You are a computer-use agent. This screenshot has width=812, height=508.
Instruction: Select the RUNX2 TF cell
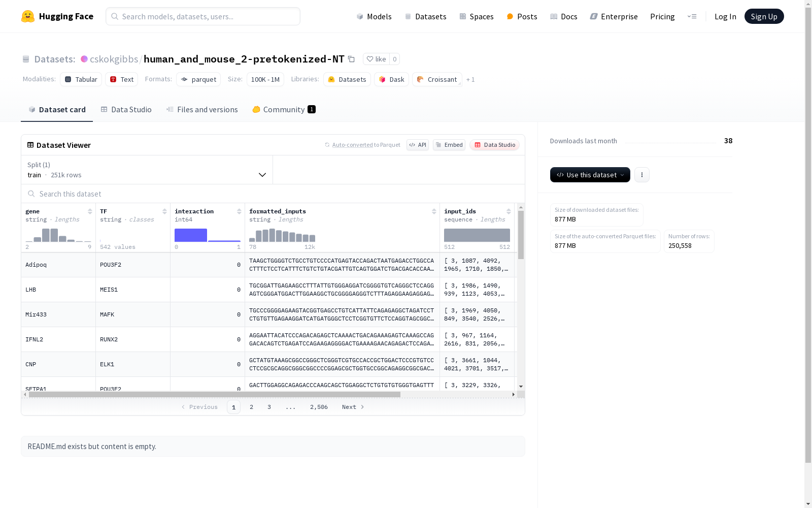(133, 339)
